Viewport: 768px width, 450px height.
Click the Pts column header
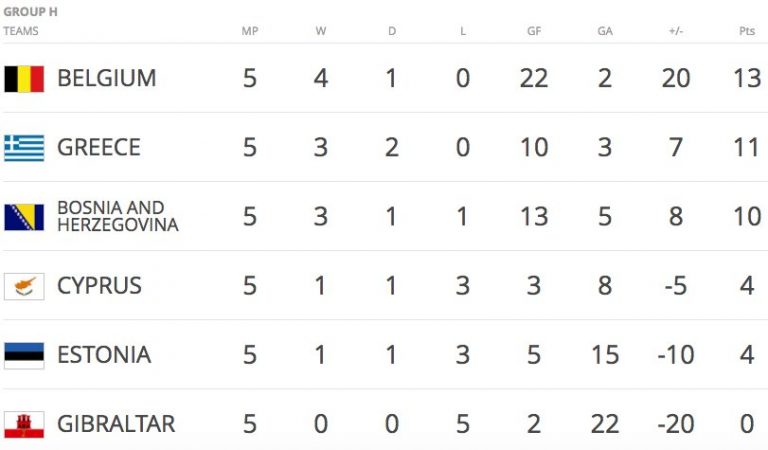746,31
